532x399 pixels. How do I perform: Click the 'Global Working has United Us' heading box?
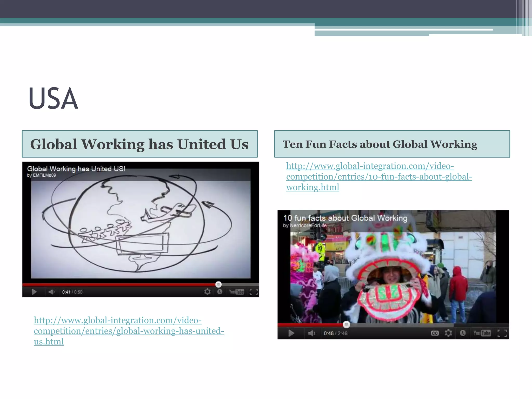click(x=140, y=144)
